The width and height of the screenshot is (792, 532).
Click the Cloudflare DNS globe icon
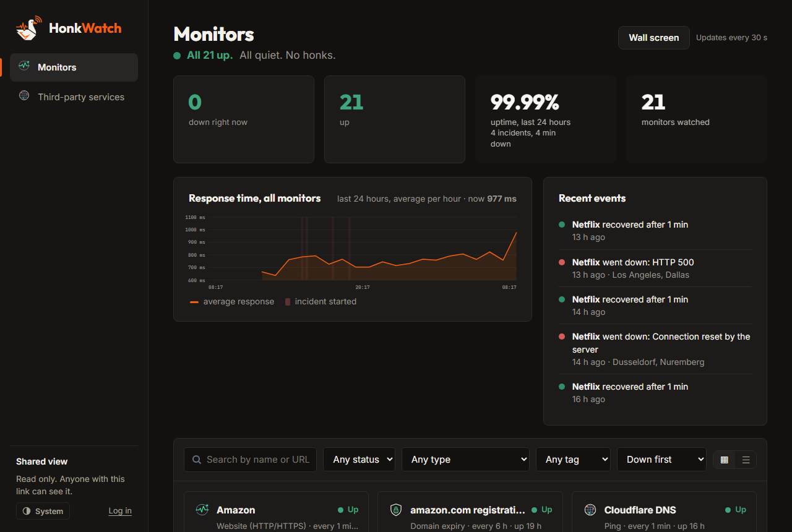click(590, 510)
